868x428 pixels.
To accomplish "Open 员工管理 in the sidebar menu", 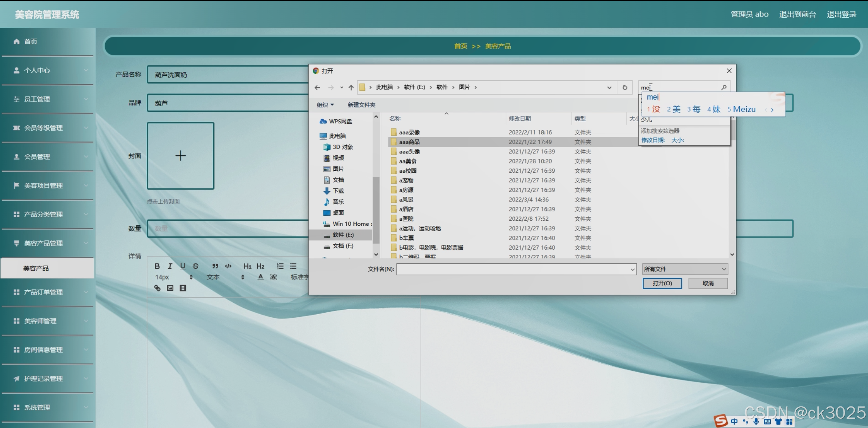I will (x=37, y=99).
